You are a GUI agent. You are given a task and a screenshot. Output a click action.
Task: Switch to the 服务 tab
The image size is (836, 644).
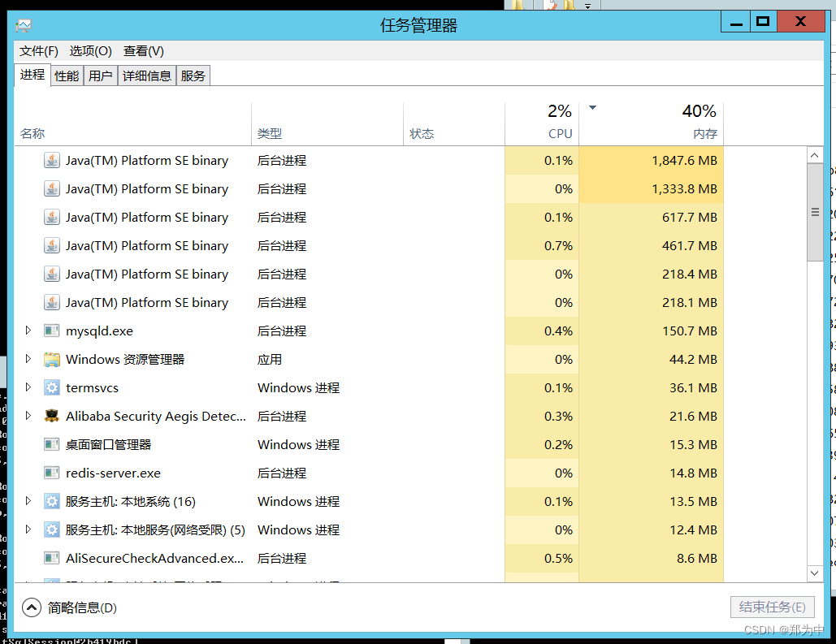tap(193, 76)
